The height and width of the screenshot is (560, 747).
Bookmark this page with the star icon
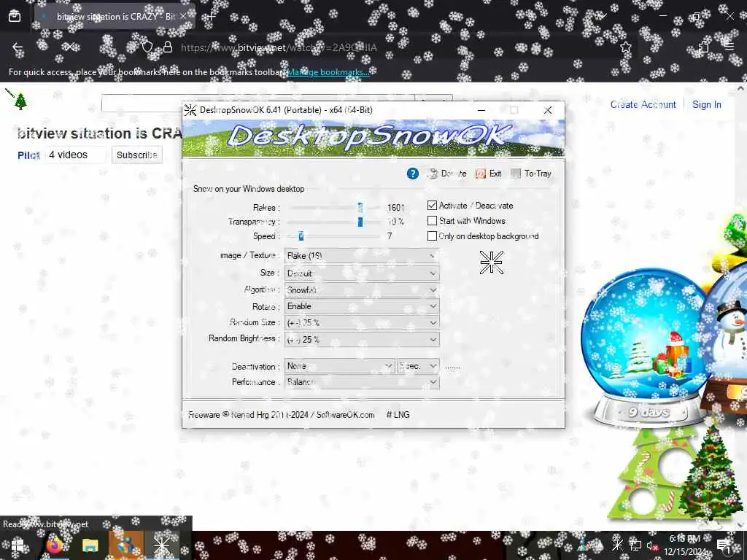tap(625, 47)
